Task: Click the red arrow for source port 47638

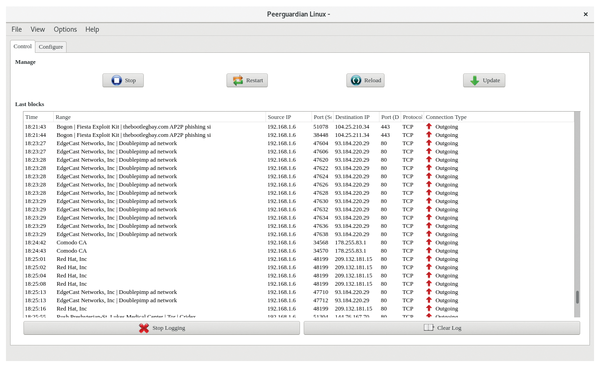Action: [x=429, y=234]
